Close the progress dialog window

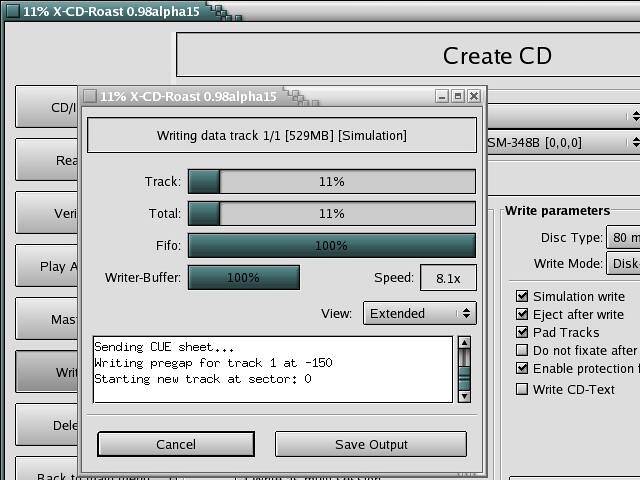pyautogui.click(x=474, y=96)
